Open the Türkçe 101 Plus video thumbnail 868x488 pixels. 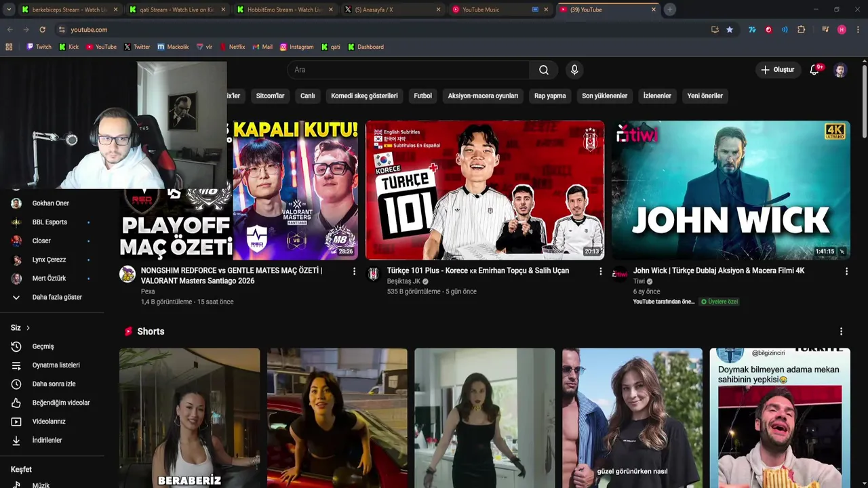pyautogui.click(x=485, y=190)
